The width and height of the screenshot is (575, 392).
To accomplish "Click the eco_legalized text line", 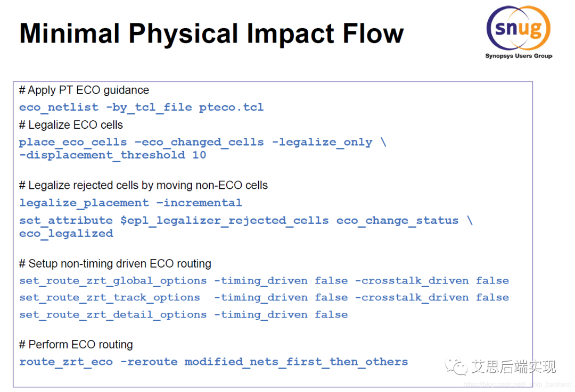I will point(66,233).
